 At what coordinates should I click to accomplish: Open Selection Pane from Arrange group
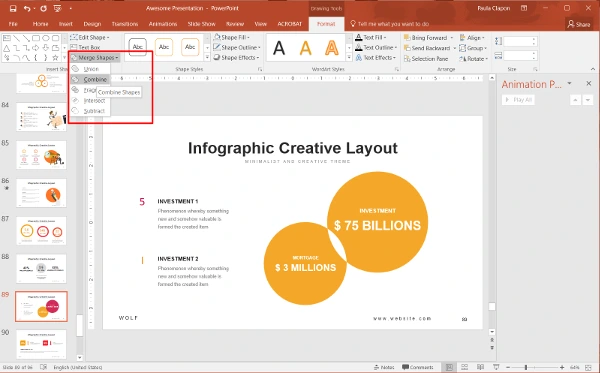(x=426, y=59)
